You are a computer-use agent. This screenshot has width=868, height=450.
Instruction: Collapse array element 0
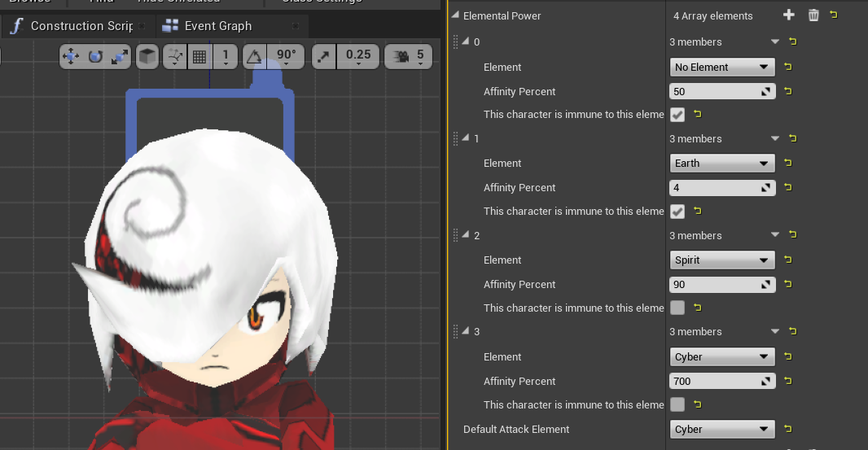pos(466,41)
